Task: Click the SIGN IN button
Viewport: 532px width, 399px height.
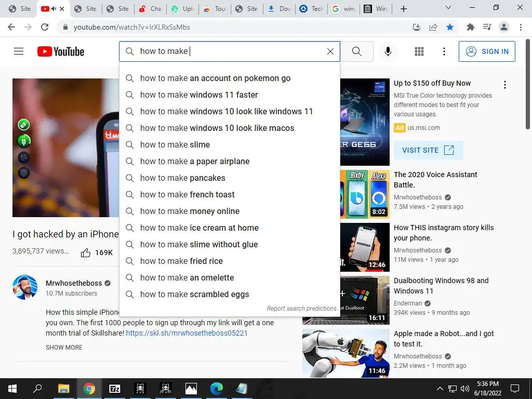Action: [486, 51]
